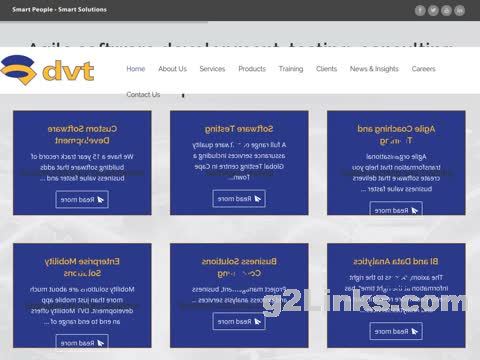Open the YouTube social icon
Screen dimensions: 480x360
446,10
